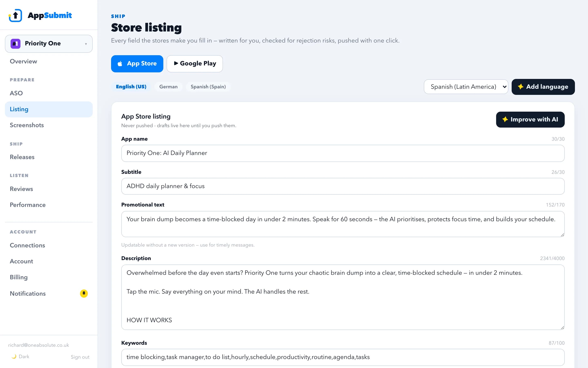
Task: Click the 2341/4000 Description counter
Action: coord(552,258)
